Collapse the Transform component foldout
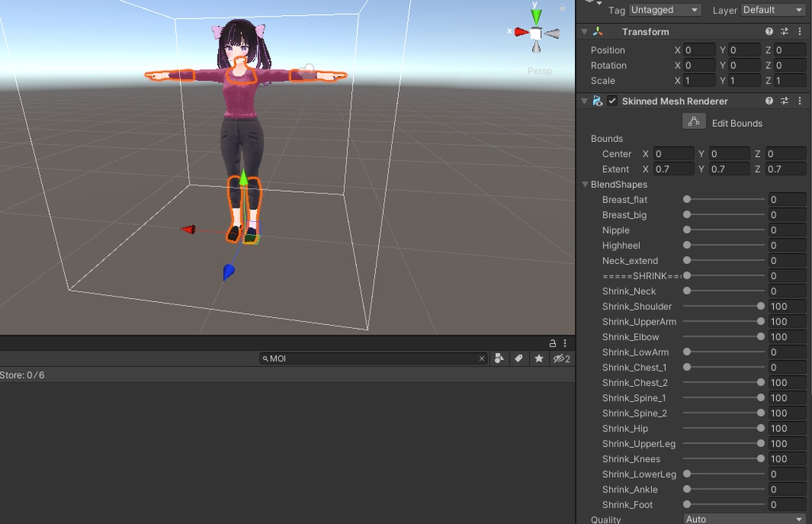Viewport: 812px width, 524px height. click(584, 32)
